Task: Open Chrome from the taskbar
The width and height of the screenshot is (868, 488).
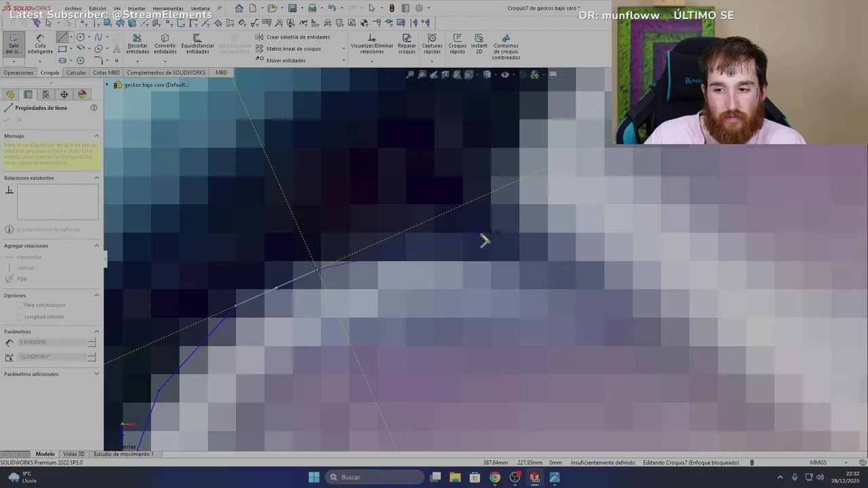Action: [x=495, y=477]
